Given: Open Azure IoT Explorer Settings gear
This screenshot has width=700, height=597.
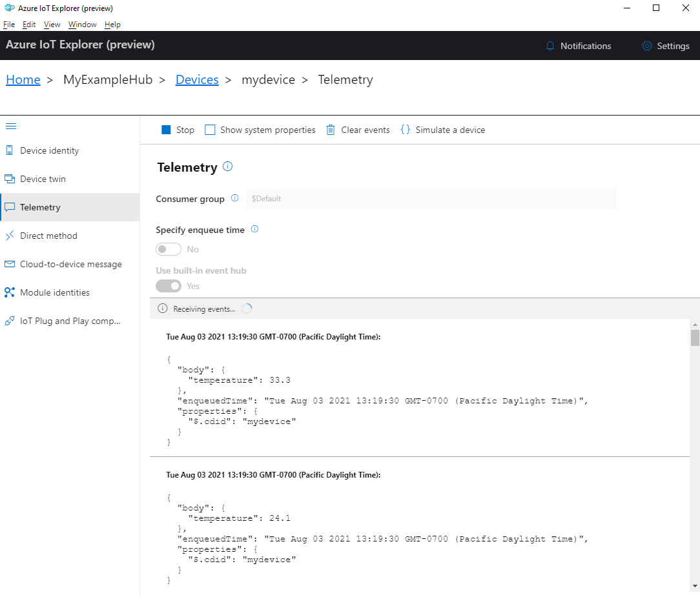Looking at the screenshot, I should click(x=666, y=45).
